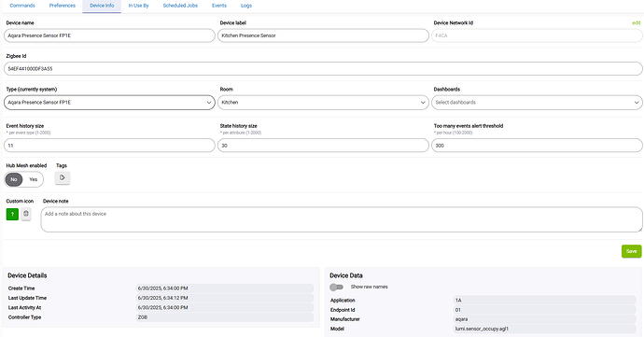
Task: View the Logs tab
Action: click(246, 6)
